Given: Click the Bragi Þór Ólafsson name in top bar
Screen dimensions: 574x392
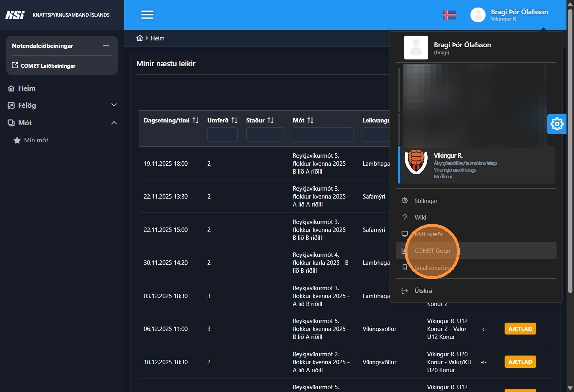Looking at the screenshot, I should [519, 12].
